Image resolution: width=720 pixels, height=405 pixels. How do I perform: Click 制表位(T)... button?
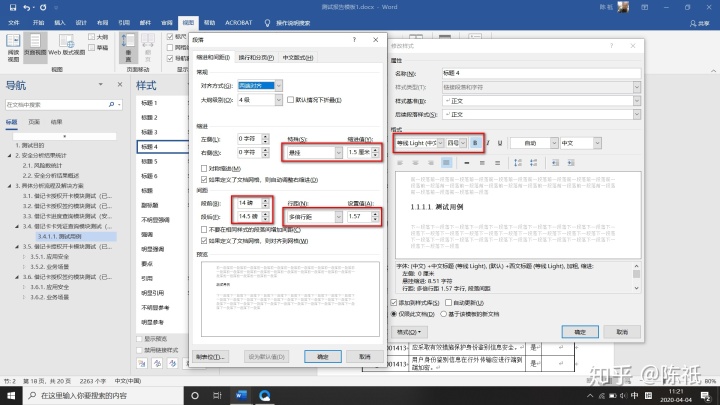[x=210, y=357]
